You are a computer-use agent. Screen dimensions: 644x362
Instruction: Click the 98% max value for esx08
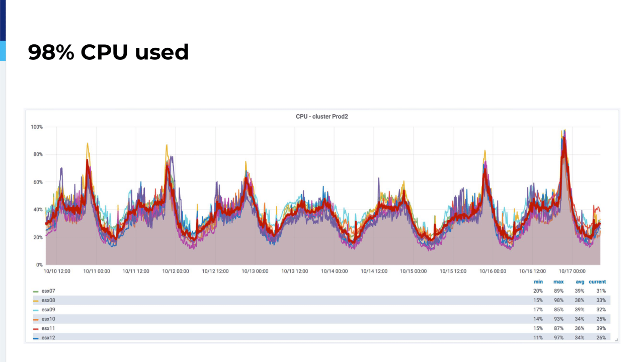[x=558, y=300]
